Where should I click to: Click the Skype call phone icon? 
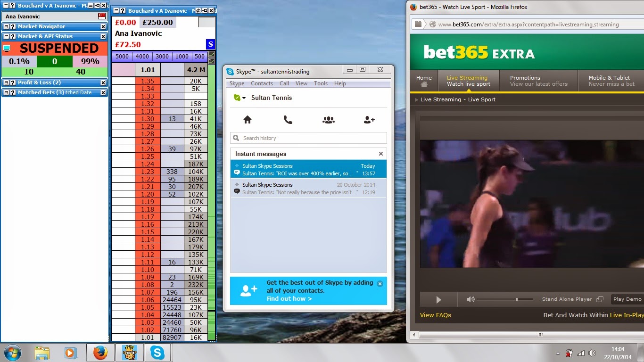[x=288, y=120]
